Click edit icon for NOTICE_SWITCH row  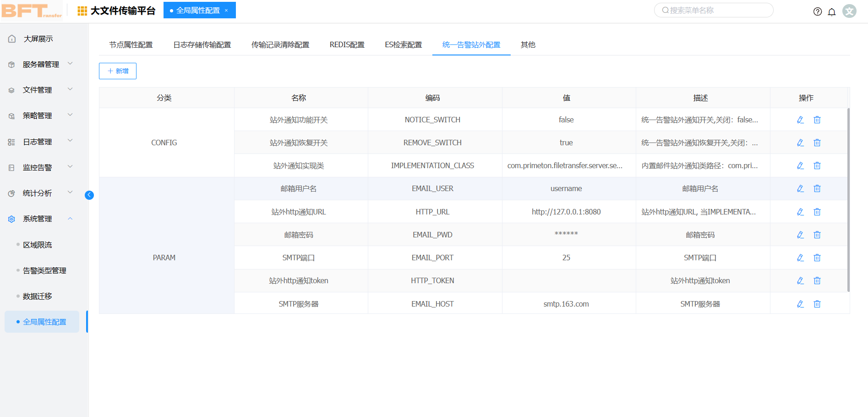800,120
